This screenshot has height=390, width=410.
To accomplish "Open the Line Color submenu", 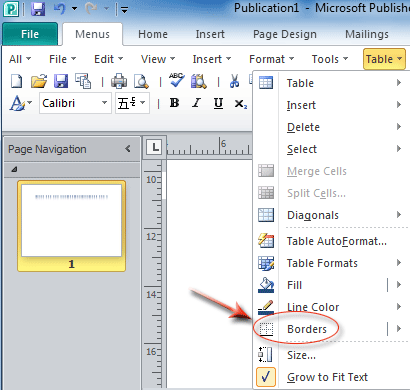I will (x=331, y=307).
